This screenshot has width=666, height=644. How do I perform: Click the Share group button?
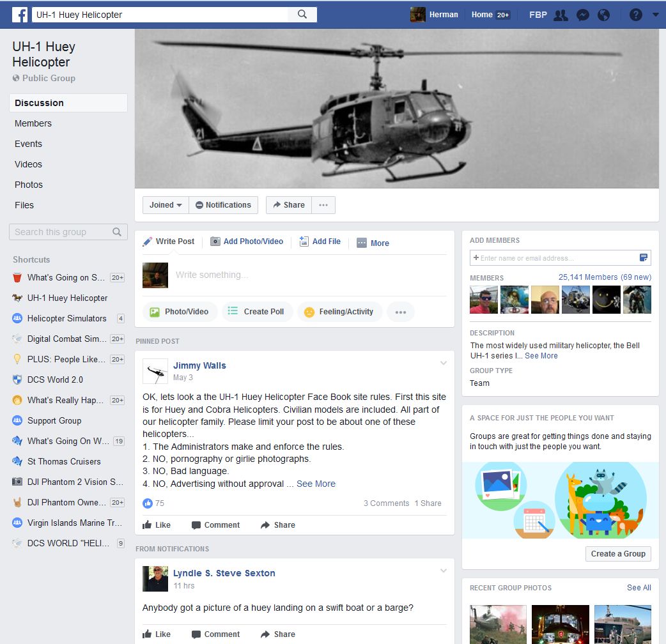coord(289,205)
